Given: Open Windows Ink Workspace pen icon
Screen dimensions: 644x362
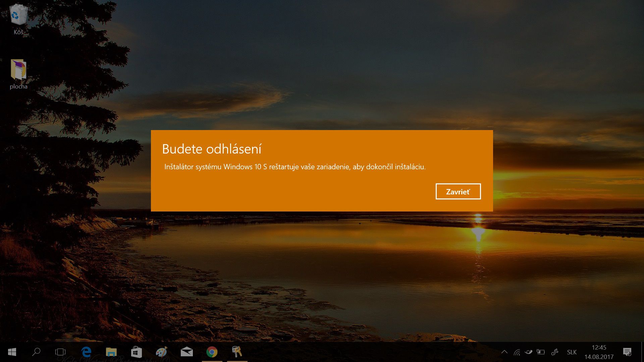Looking at the screenshot, I should tap(555, 352).
